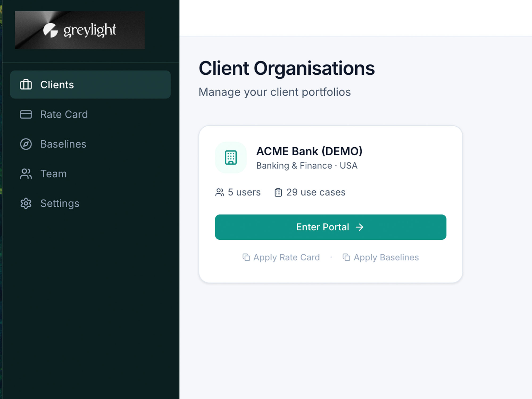Screen dimensions: 532x399
Task: Click the greylight logo banner
Action: pyautogui.click(x=80, y=30)
